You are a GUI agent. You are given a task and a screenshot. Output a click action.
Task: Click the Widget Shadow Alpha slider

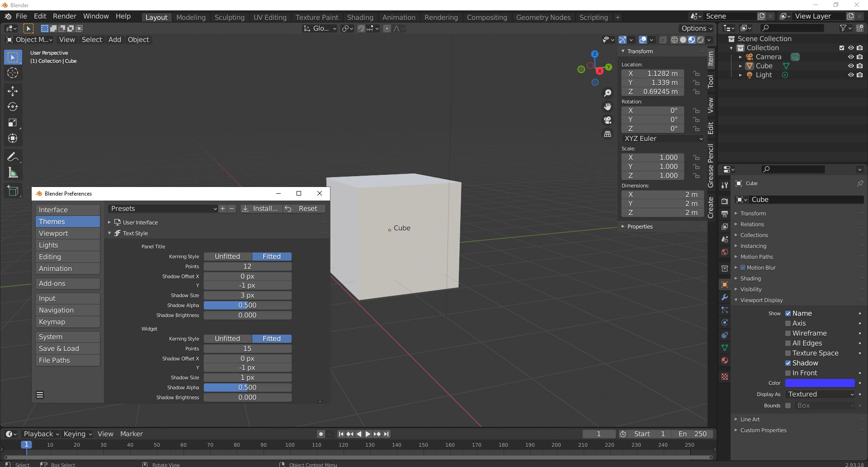247,388
